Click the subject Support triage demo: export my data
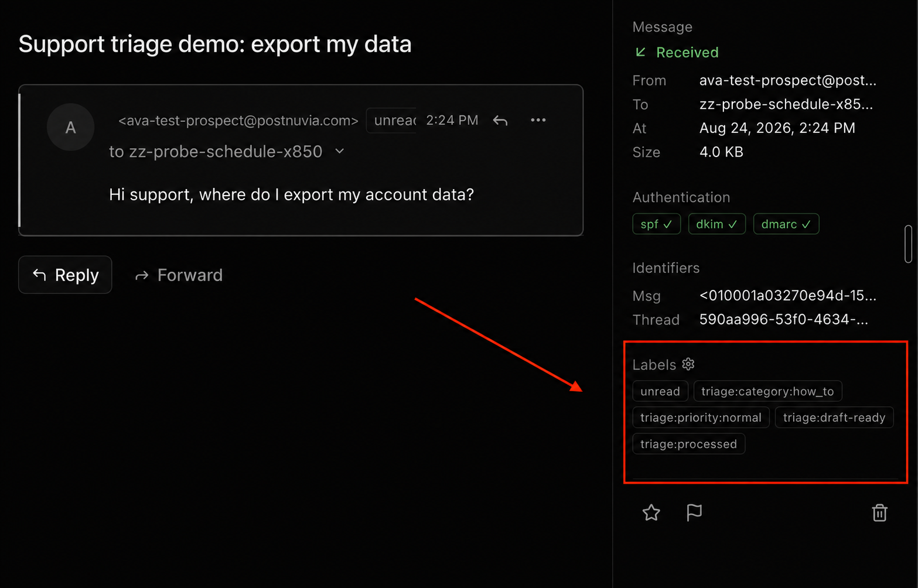 (215, 45)
